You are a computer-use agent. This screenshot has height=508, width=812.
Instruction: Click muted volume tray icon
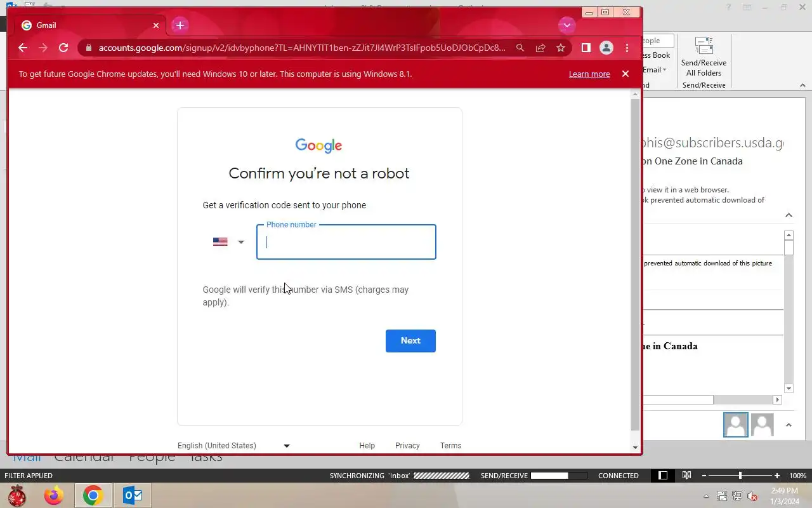click(752, 496)
